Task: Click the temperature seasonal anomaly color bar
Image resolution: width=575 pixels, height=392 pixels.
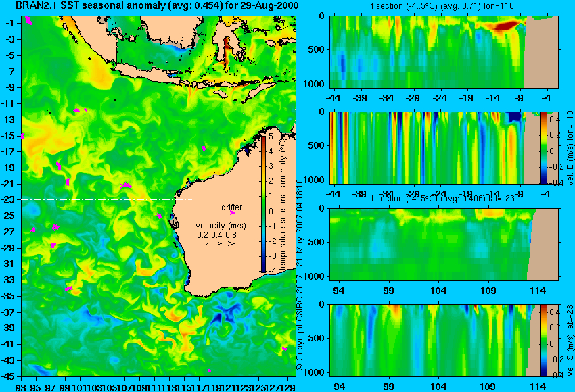Action: point(264,204)
